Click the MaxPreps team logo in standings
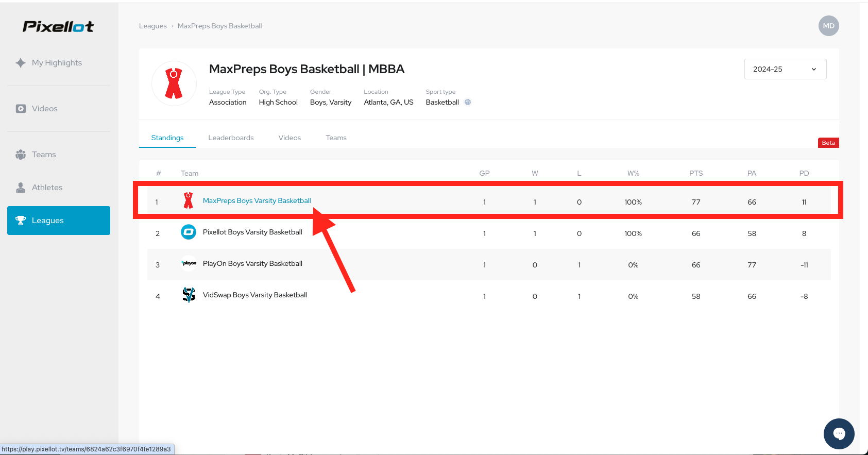Viewport: 868px width, 455px height. point(189,200)
